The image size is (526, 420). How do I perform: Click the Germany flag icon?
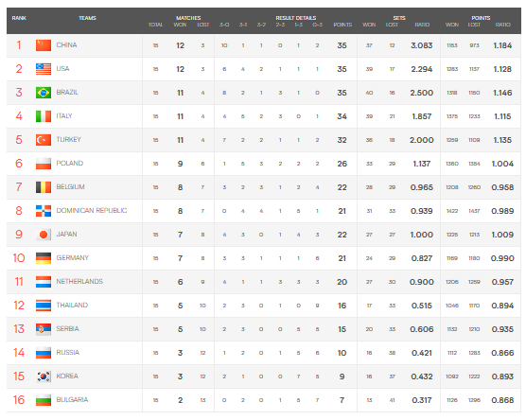click(x=44, y=258)
